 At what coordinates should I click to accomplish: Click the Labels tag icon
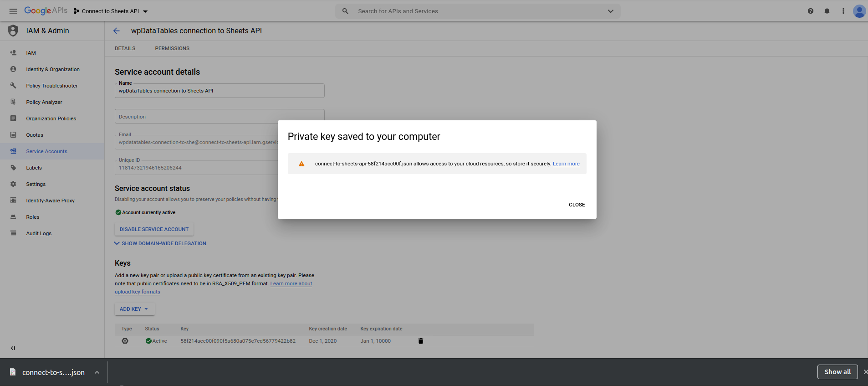coord(13,168)
